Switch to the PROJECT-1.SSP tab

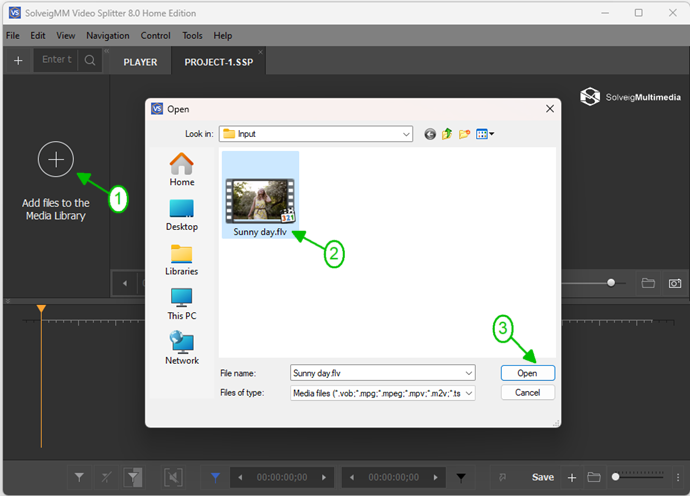pyautogui.click(x=218, y=62)
